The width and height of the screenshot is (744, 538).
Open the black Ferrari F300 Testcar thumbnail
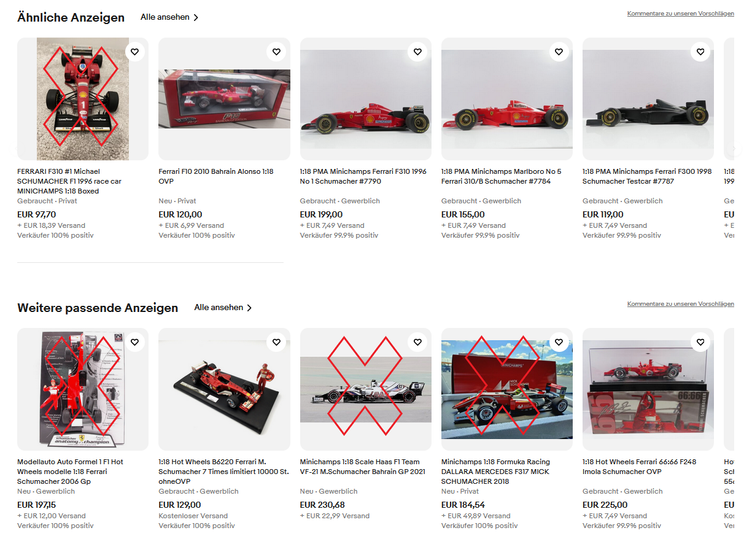pyautogui.click(x=648, y=99)
